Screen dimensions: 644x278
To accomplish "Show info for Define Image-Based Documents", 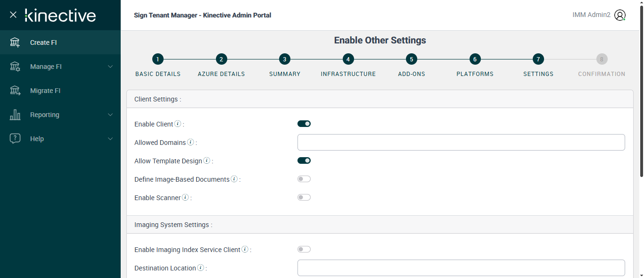I will pyautogui.click(x=234, y=179).
